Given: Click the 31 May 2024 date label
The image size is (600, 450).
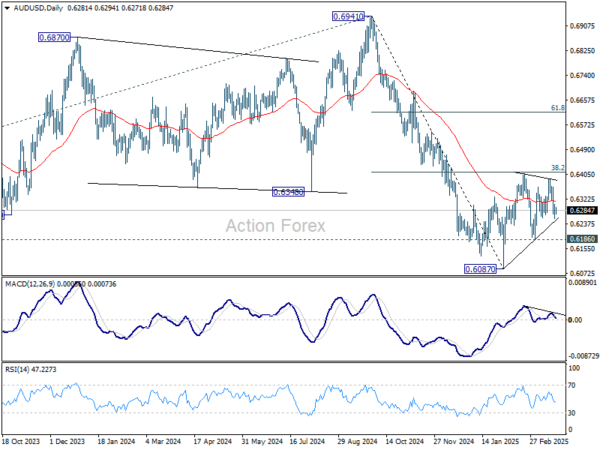Looking at the screenshot, I should tap(262, 442).
